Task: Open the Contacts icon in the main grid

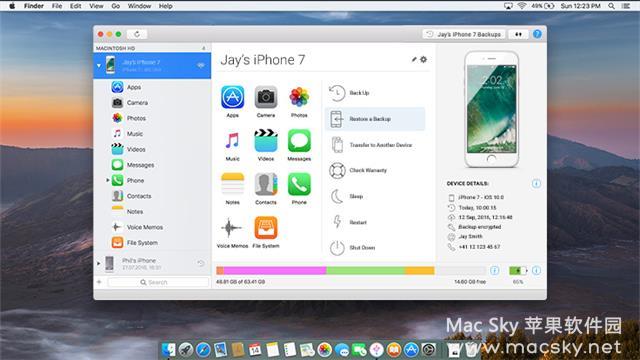Action: coord(266,184)
